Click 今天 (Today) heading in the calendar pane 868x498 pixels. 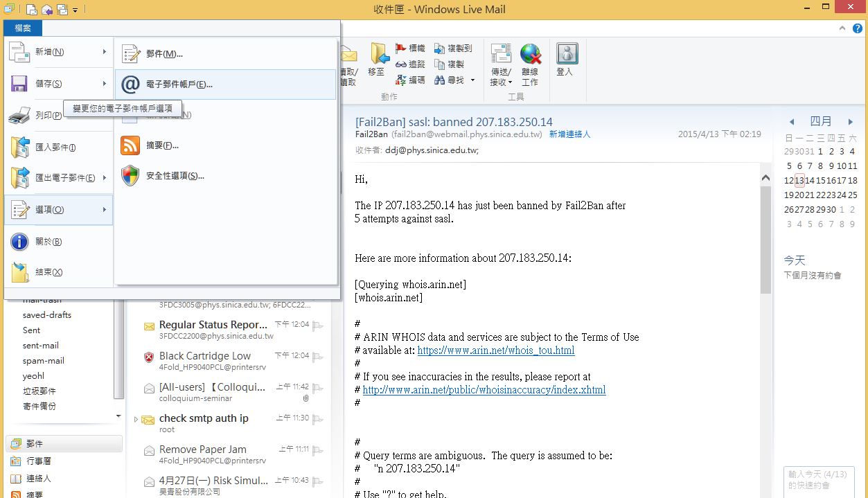795,260
